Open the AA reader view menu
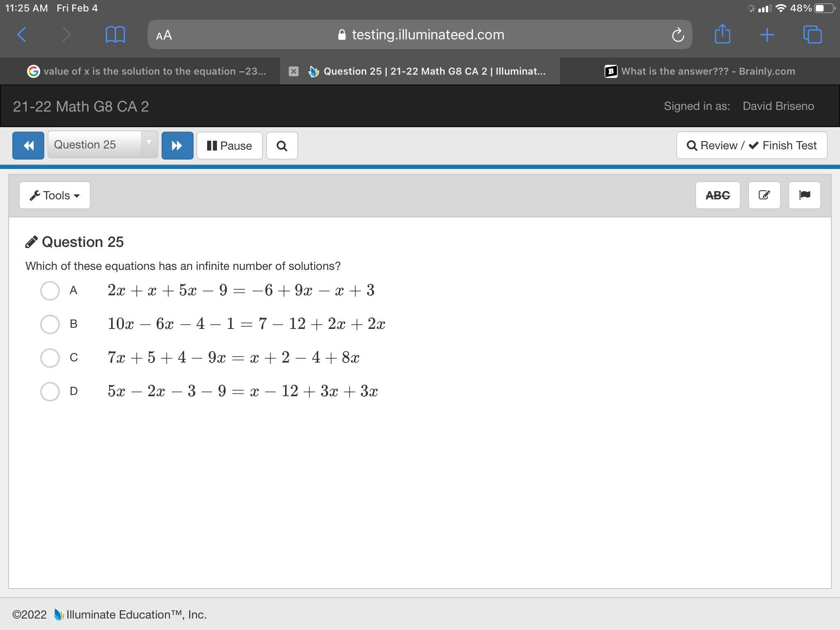Viewport: 840px width, 630px height. click(x=164, y=35)
